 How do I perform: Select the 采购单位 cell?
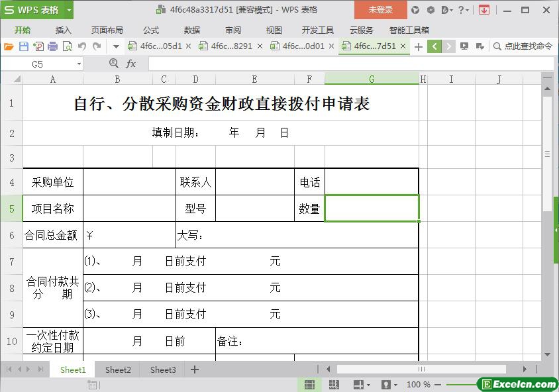pyautogui.click(x=53, y=182)
